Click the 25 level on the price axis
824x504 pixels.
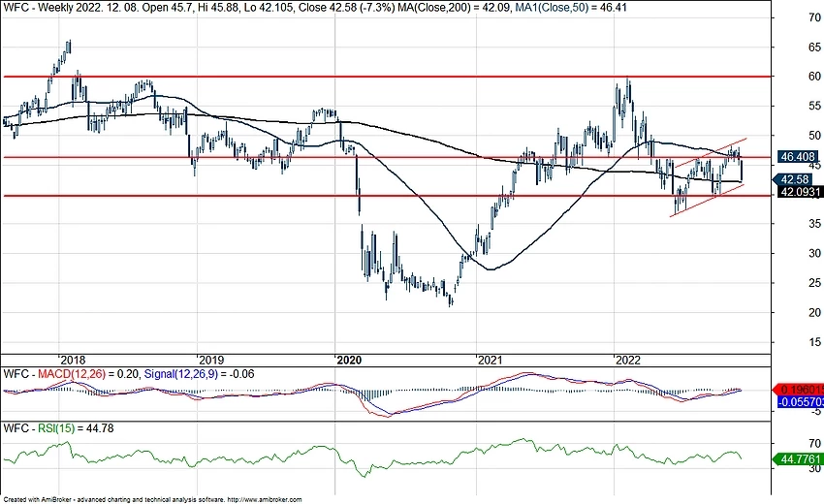814,283
